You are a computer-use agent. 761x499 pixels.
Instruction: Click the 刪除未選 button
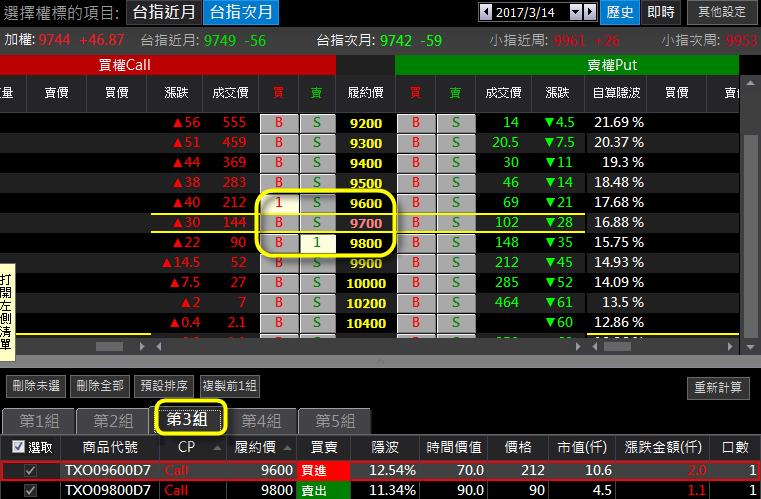point(36,386)
